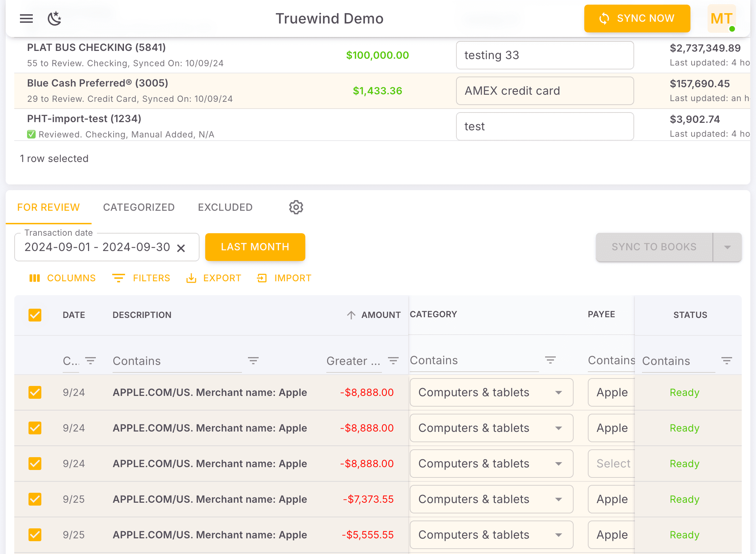The image size is (756, 554).
Task: Export transactions using the EXPORT icon
Action: coord(213,278)
